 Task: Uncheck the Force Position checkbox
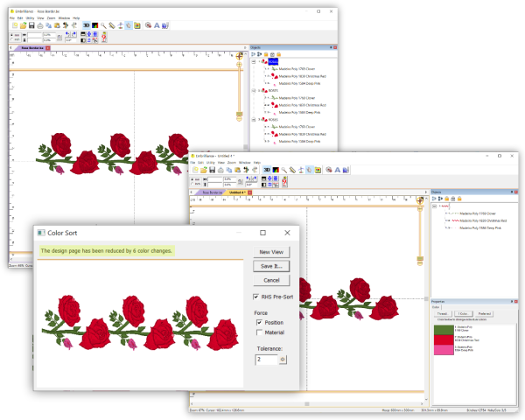pos(259,322)
